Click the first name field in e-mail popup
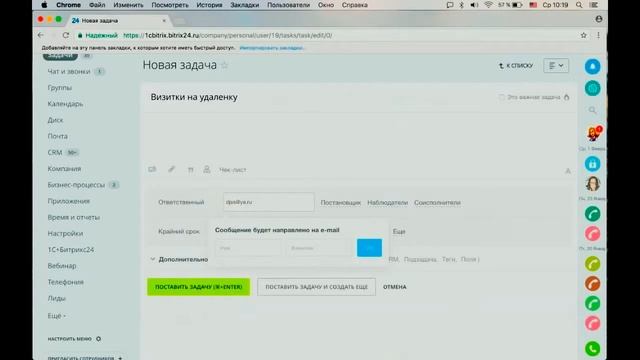Image resolution: width=640 pixels, height=360 pixels. click(x=248, y=248)
